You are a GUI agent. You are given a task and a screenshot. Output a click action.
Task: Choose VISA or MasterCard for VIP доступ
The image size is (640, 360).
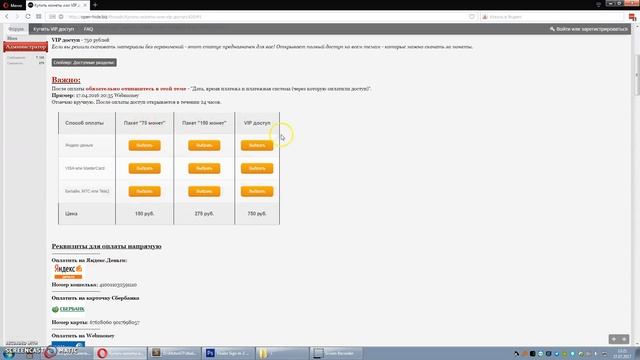[257, 168]
